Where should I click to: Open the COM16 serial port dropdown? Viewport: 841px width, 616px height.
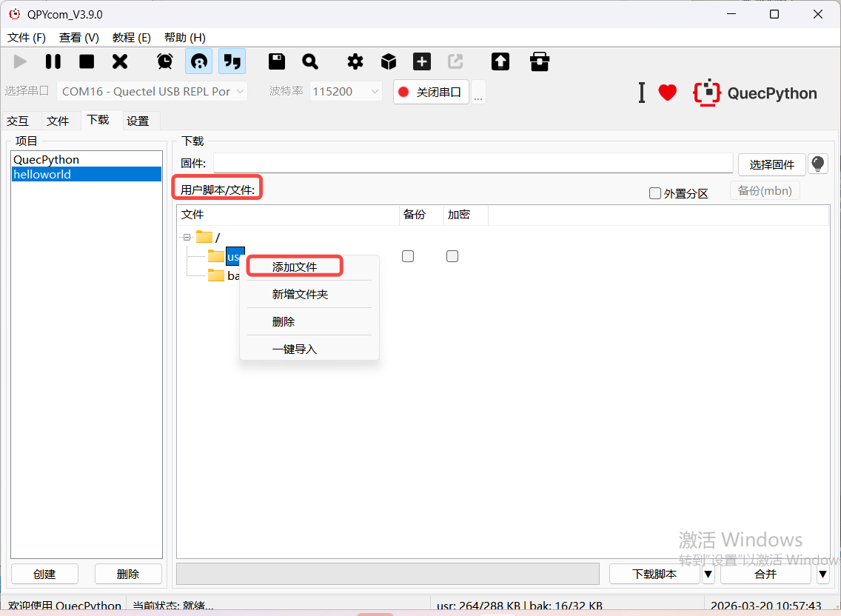point(153,92)
